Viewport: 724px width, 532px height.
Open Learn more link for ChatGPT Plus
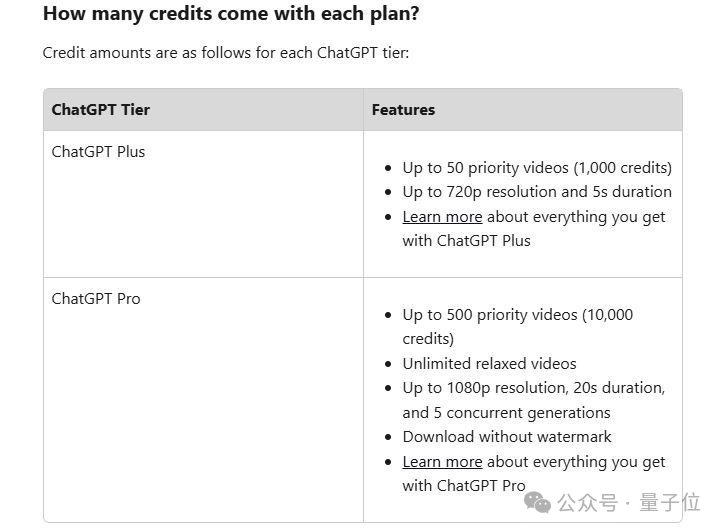tap(442, 217)
